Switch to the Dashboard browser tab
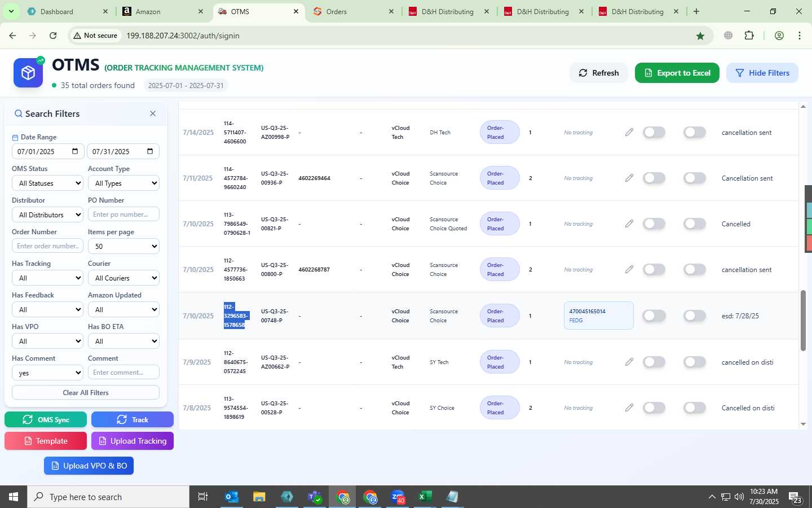The height and width of the screenshot is (508, 812). (67, 11)
